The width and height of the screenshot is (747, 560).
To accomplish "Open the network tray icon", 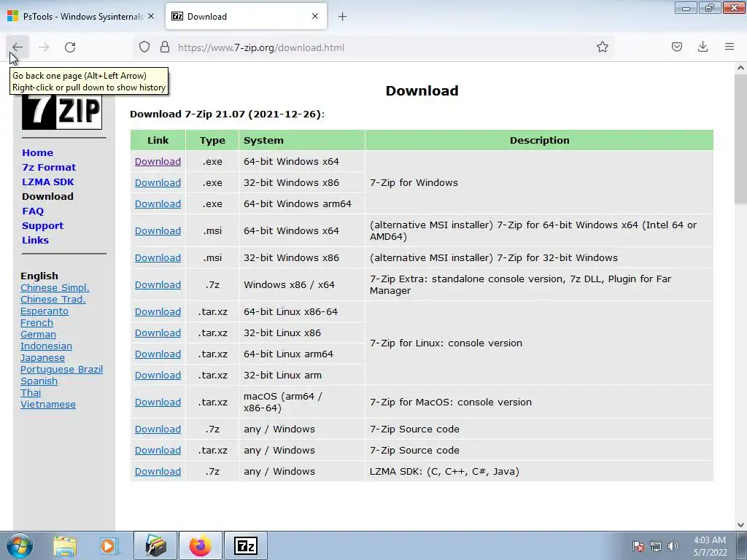I will coord(656,546).
